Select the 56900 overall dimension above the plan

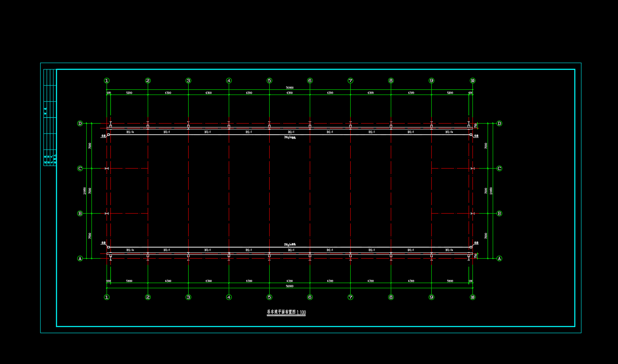[x=290, y=88]
